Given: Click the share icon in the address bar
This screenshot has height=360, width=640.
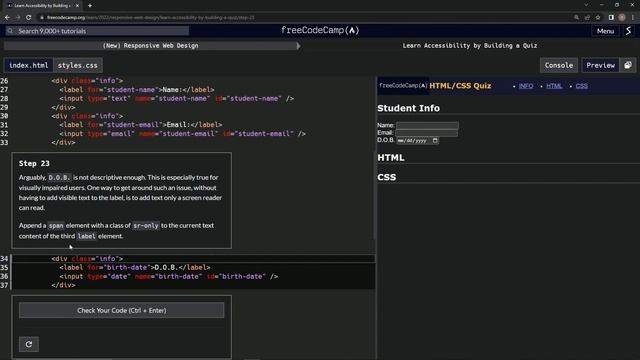Looking at the screenshot, I should point(587,18).
